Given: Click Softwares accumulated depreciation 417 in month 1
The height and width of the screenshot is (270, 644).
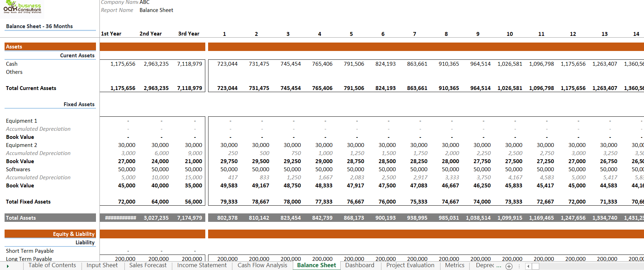Looking at the screenshot, I should (233, 178).
